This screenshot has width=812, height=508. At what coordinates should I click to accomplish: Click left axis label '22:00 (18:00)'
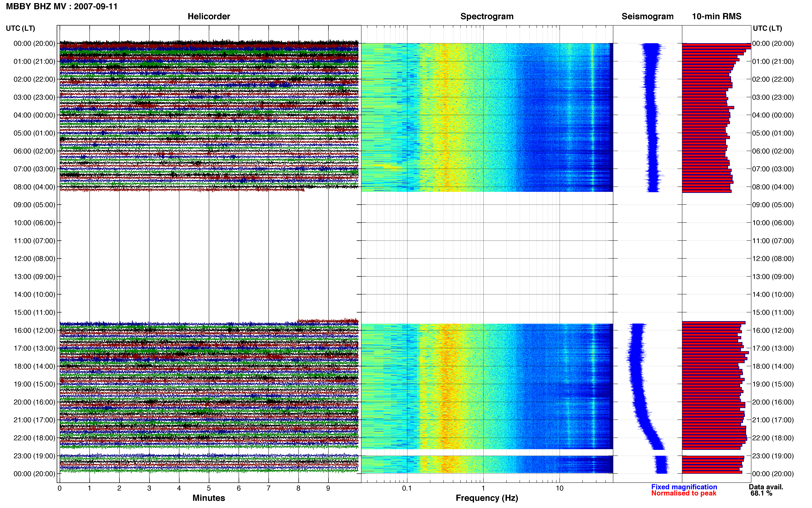coord(34,438)
